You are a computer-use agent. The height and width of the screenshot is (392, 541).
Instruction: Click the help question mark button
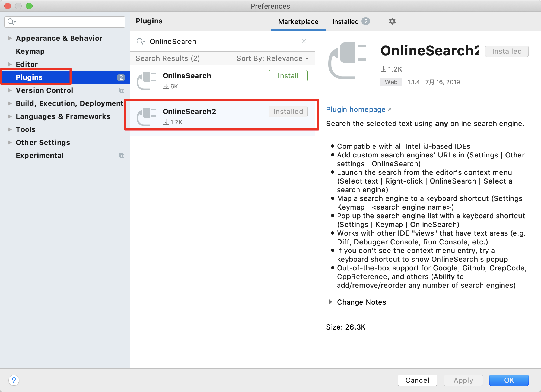(14, 380)
